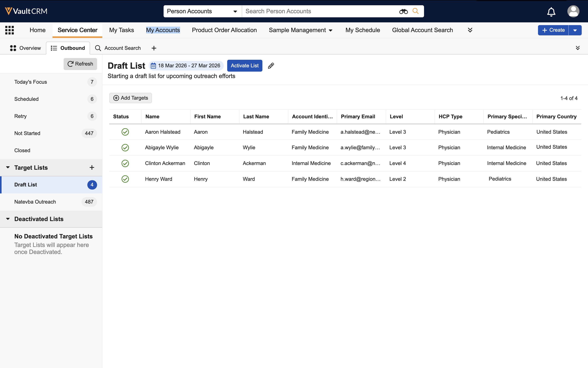588x368 pixels.
Task: Open the date range calendar icon
Action: pyautogui.click(x=153, y=66)
